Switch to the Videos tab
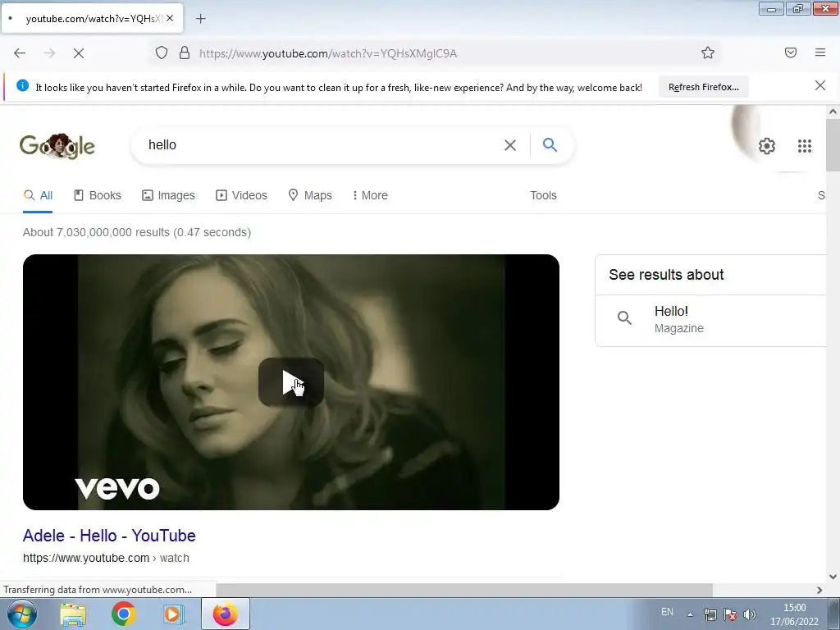Image resolution: width=840 pixels, height=630 pixels. click(241, 195)
